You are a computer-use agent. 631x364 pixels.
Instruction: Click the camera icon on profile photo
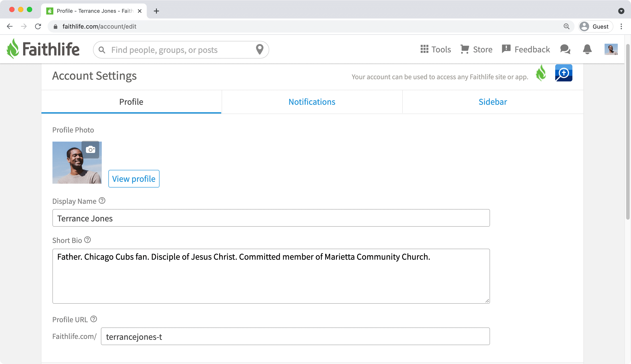click(x=90, y=150)
